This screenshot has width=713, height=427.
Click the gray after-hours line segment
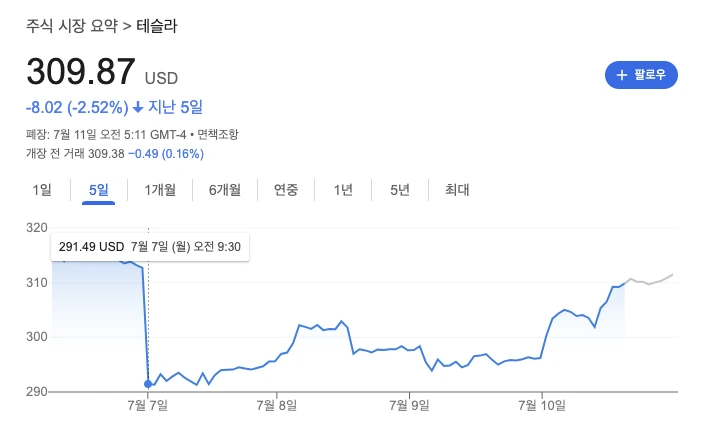pos(650,280)
